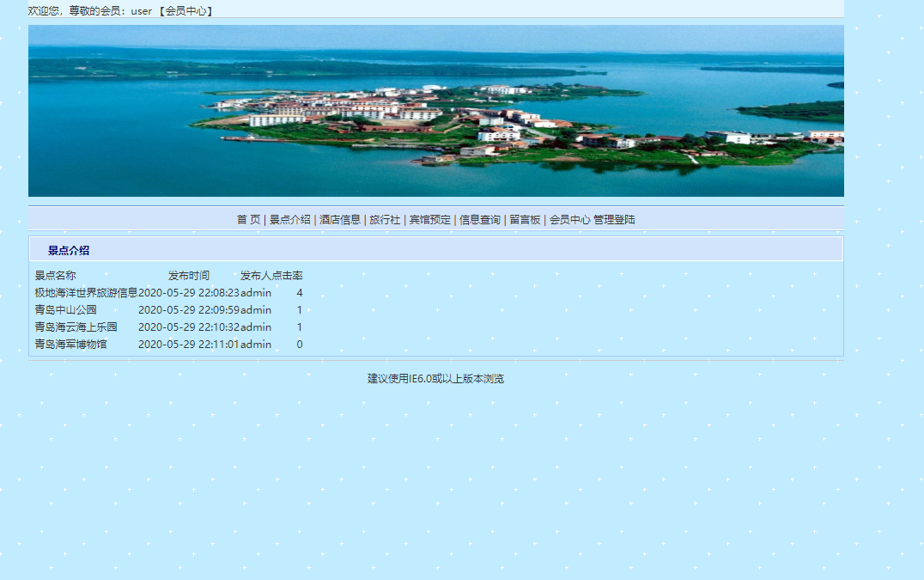Open the 信息查询 navigation link
The width and height of the screenshot is (924, 580).
coord(479,219)
